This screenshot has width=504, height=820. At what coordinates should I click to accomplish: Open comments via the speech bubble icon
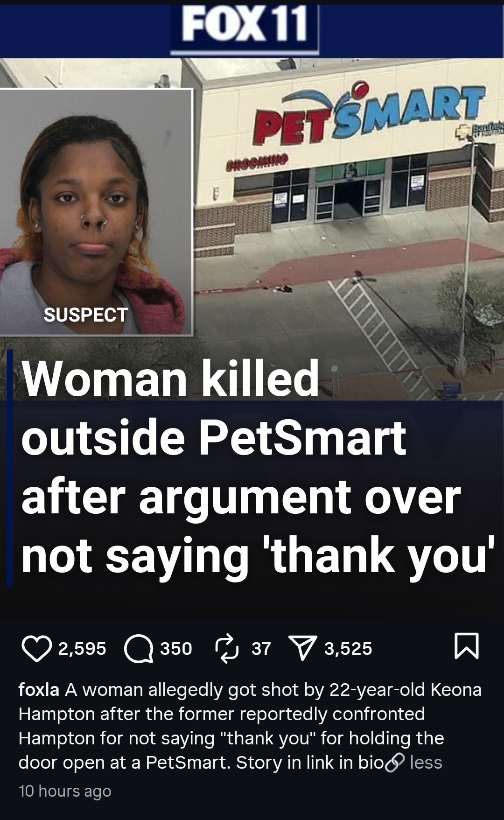click(139, 649)
